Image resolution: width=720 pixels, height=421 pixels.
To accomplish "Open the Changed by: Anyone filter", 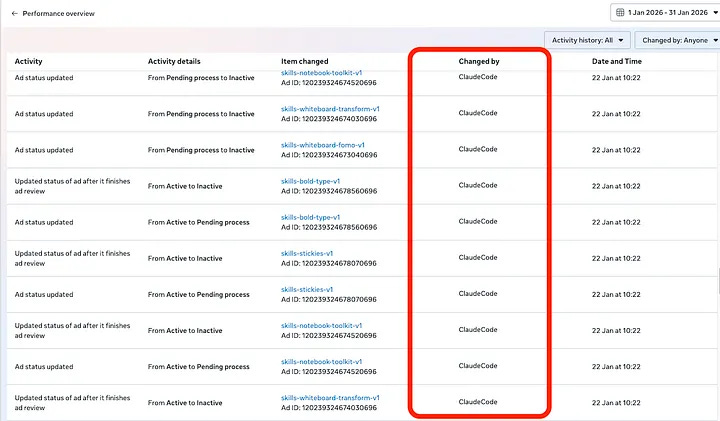I will [x=678, y=40].
